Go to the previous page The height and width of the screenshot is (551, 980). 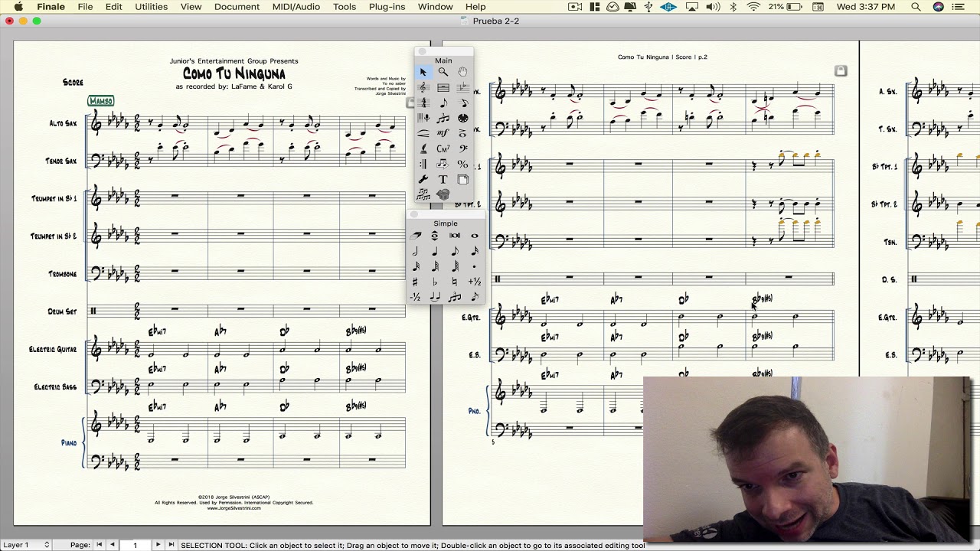[112, 545]
